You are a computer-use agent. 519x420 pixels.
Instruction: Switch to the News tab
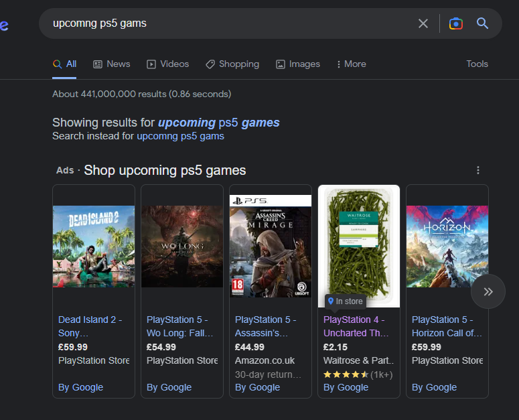(112, 64)
